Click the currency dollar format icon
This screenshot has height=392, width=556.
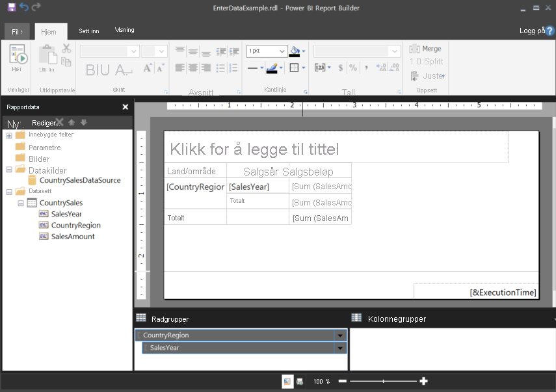340,68
